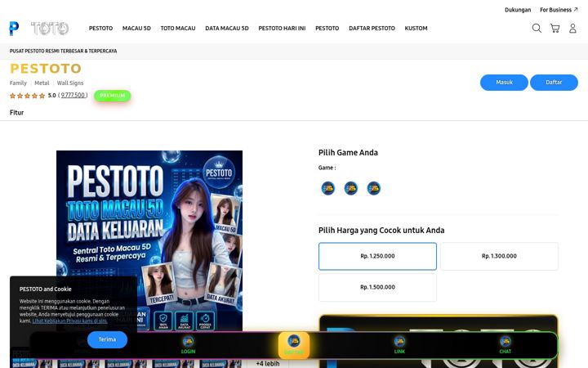Click the TOTO logo in header
This screenshot has height=368, width=588.
50,28
